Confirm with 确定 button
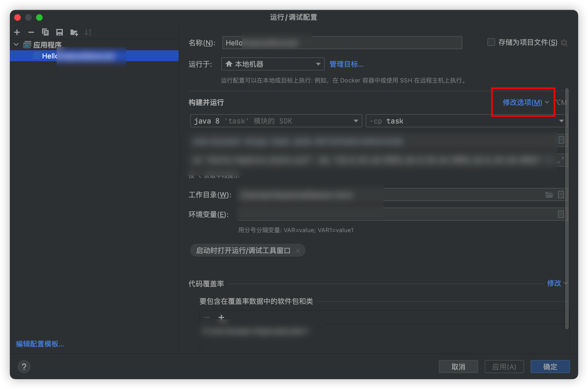 [550, 367]
